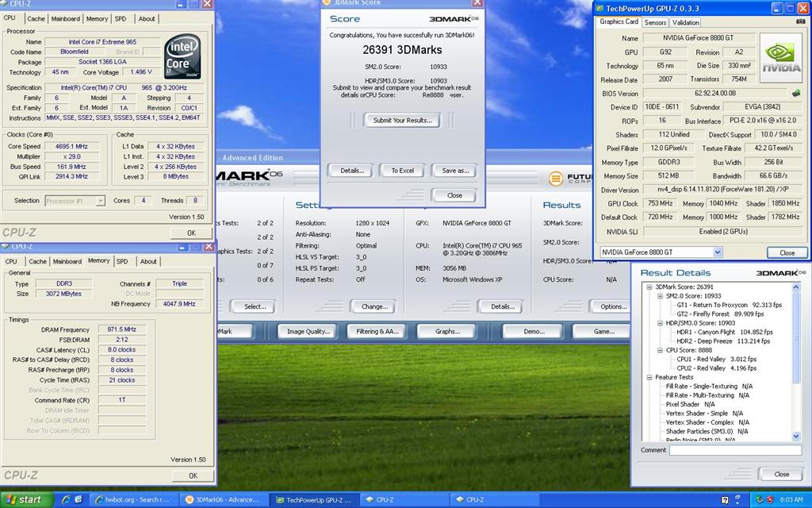Collapse the SM2.0 Score tree node
812x508 pixels.
pos(660,296)
